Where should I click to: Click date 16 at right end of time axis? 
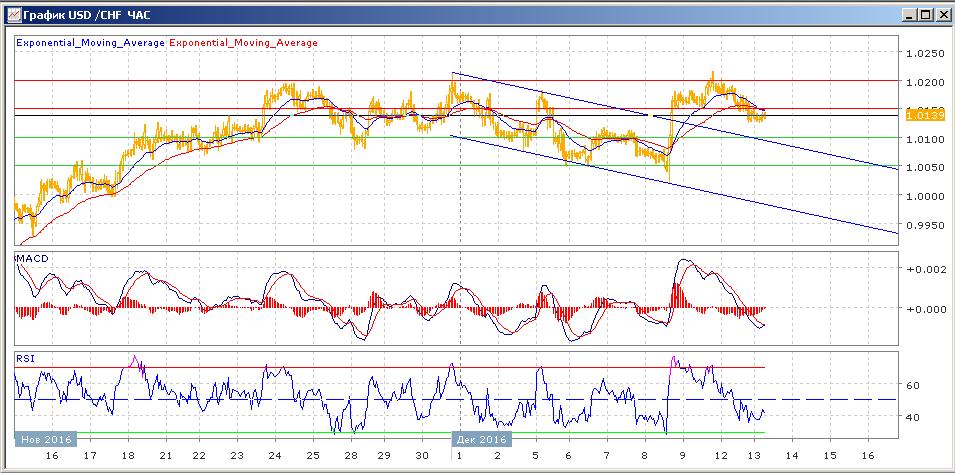(867, 455)
